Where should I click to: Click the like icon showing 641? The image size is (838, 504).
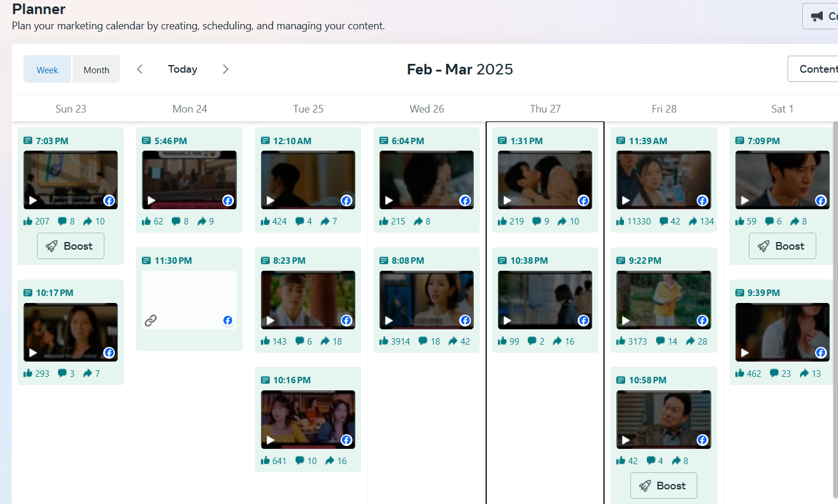click(266, 461)
